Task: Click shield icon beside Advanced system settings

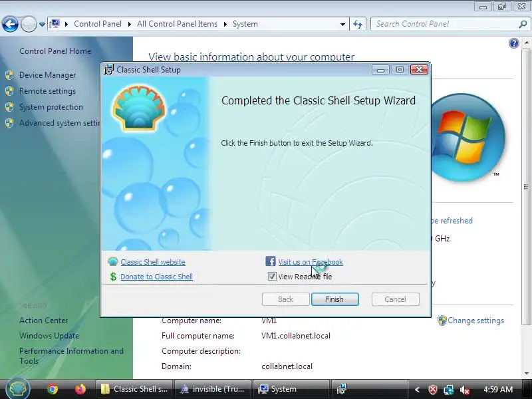Action: 9,123
